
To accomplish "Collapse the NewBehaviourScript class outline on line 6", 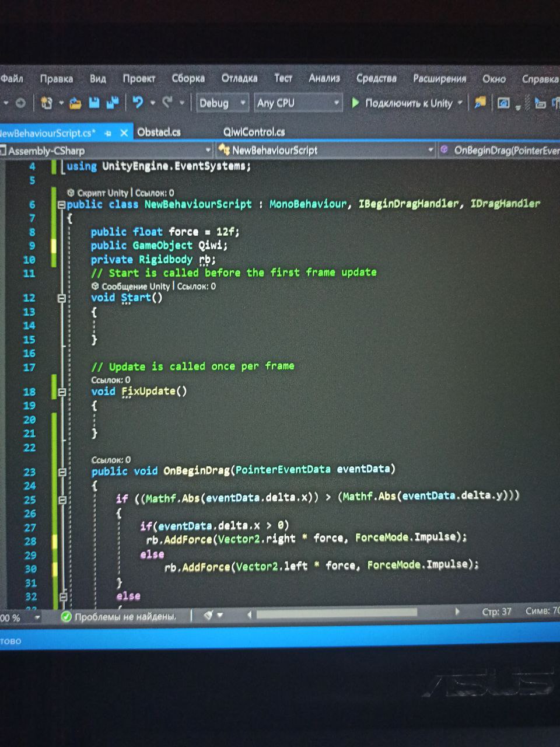I will pos(61,205).
